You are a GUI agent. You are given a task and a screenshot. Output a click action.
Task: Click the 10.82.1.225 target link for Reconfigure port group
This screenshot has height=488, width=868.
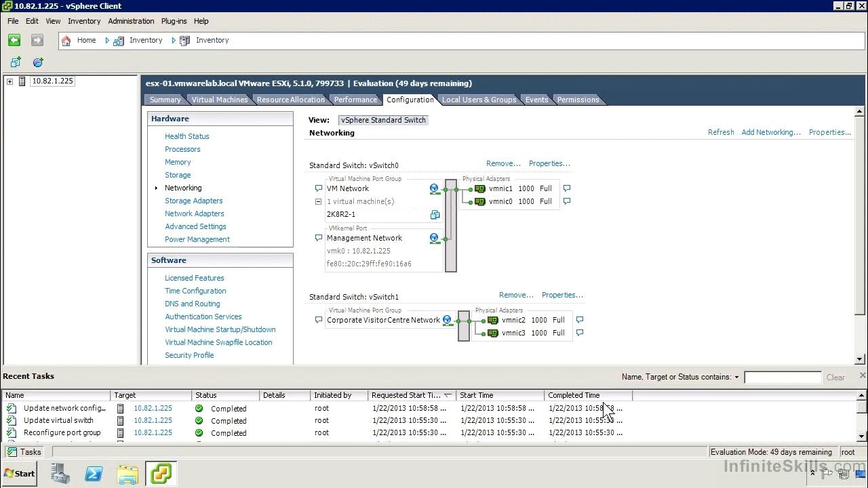coord(153,433)
